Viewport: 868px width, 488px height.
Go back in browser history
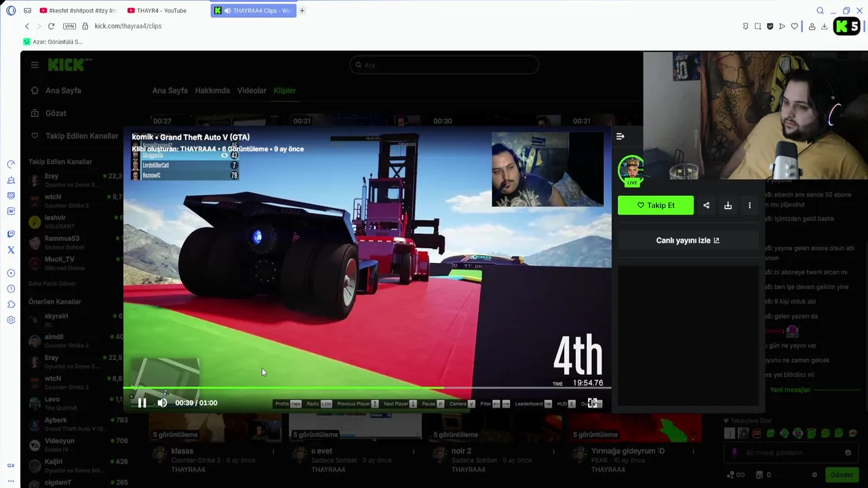click(27, 26)
